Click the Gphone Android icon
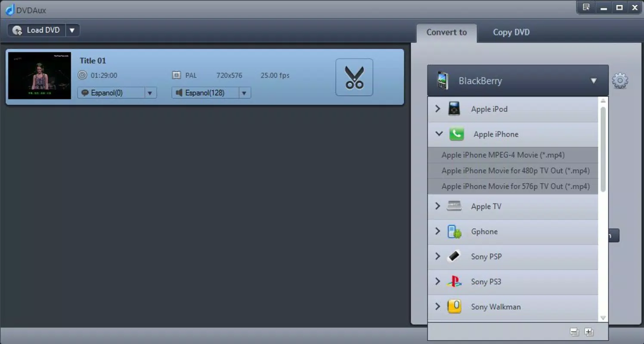This screenshot has width=644, height=344. [455, 231]
